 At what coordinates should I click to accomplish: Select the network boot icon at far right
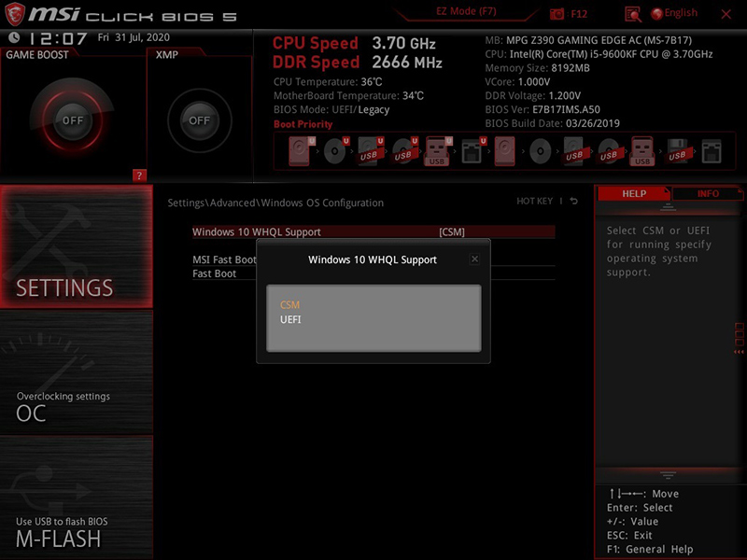pyautogui.click(x=711, y=151)
